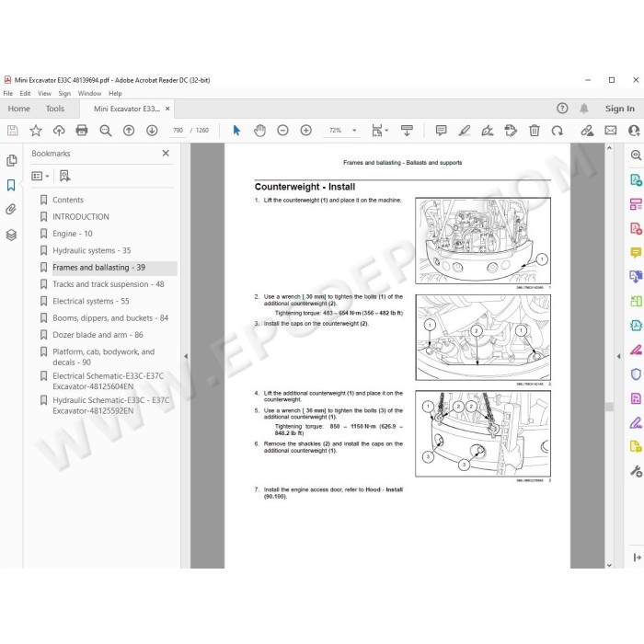Expand the right tools pane
Screen dimensions: 644x644
click(x=637, y=558)
